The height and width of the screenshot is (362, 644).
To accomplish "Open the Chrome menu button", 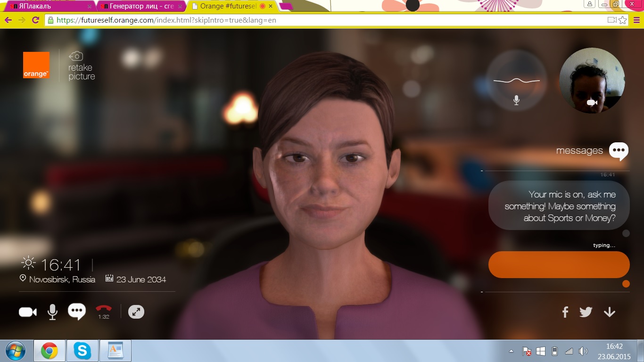I will (636, 20).
